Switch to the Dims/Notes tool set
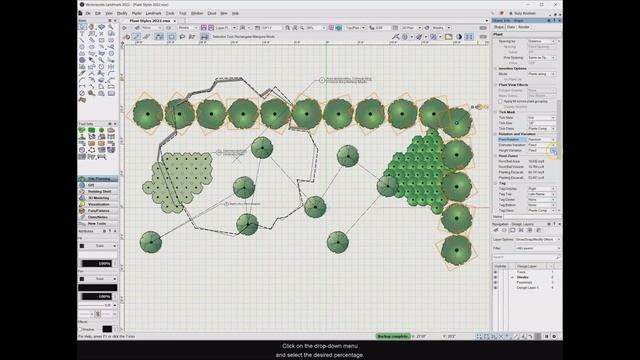This screenshot has height=360, width=640. (x=98, y=217)
